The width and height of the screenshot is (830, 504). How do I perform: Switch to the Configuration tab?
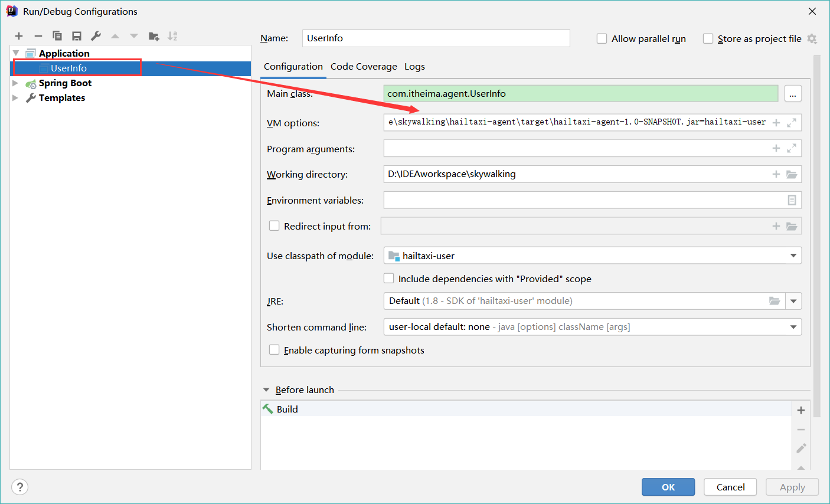click(x=293, y=67)
